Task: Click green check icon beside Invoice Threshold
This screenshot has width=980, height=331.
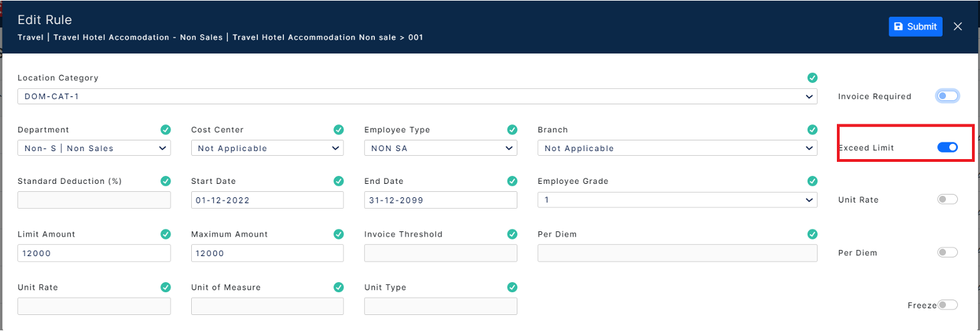Action: [512, 234]
